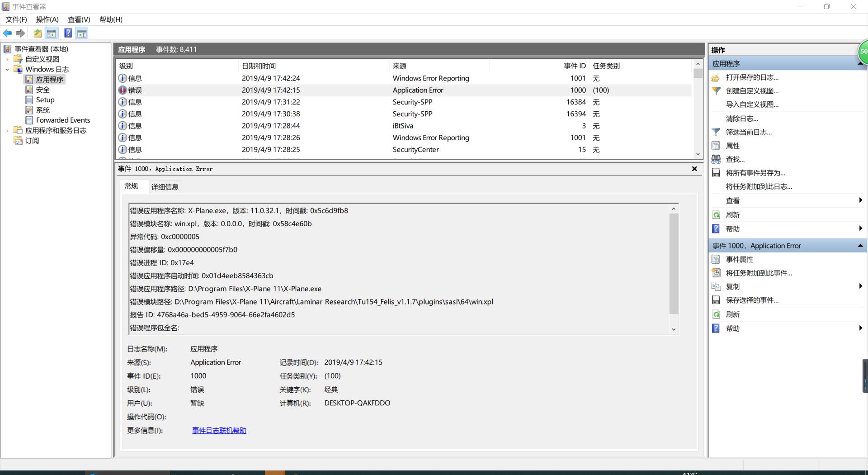868x475 pixels.
Task: Click scroll-down arrow in event description box
Action: tap(674, 329)
